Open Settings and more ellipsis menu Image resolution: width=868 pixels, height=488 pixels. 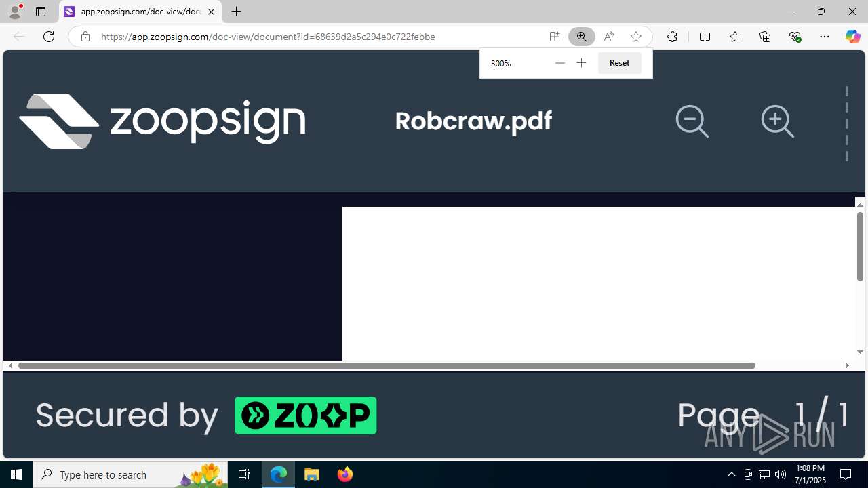point(824,37)
